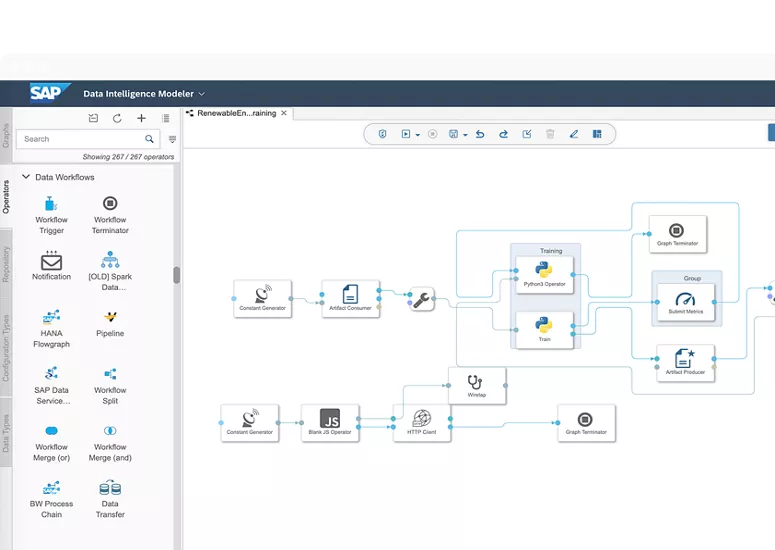
Task: Open the Data Intelligence Modeler app dropdown
Action: pos(202,94)
